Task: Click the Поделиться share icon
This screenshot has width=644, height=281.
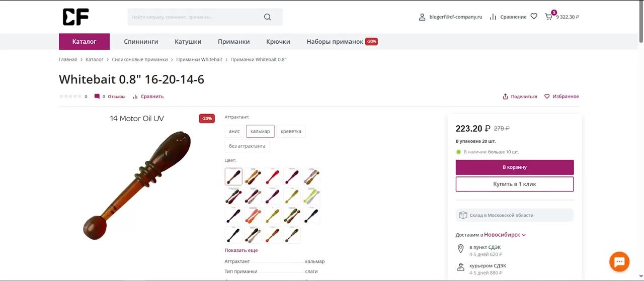Action: click(x=505, y=97)
